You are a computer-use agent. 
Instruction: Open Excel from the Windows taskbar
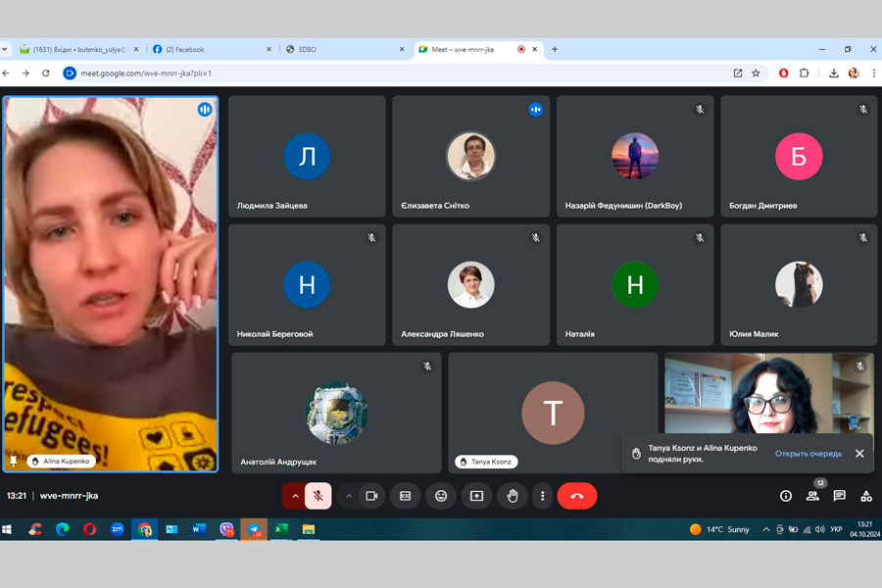[280, 529]
